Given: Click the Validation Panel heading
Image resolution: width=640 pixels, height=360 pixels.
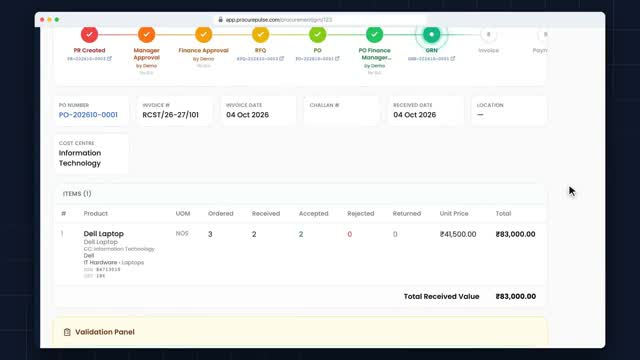Looking at the screenshot, I should [x=105, y=332].
